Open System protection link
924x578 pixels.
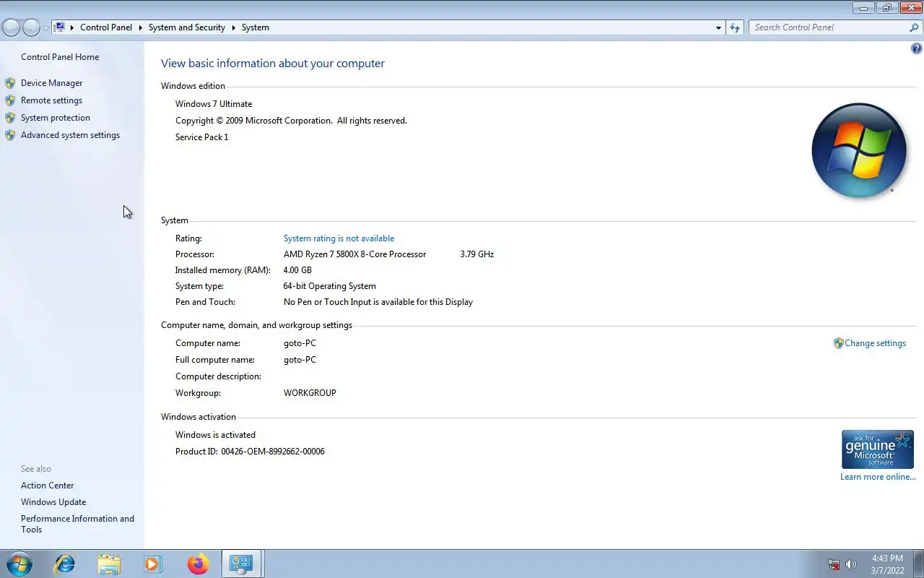(56, 118)
